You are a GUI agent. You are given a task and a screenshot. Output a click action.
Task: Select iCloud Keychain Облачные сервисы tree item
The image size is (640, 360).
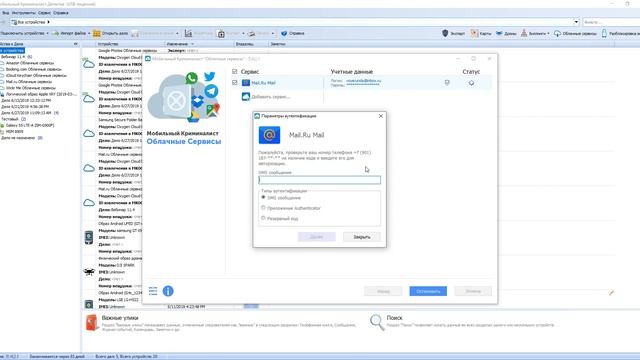(36, 76)
